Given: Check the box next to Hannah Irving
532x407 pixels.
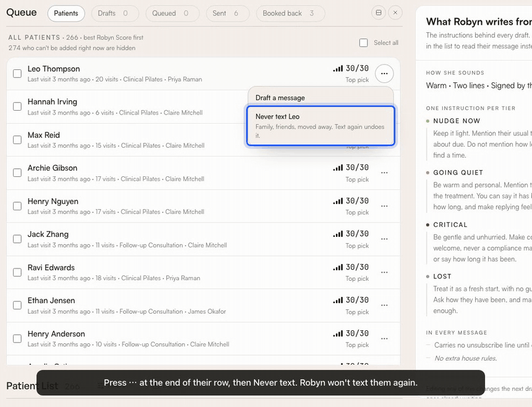Looking at the screenshot, I should point(17,106).
